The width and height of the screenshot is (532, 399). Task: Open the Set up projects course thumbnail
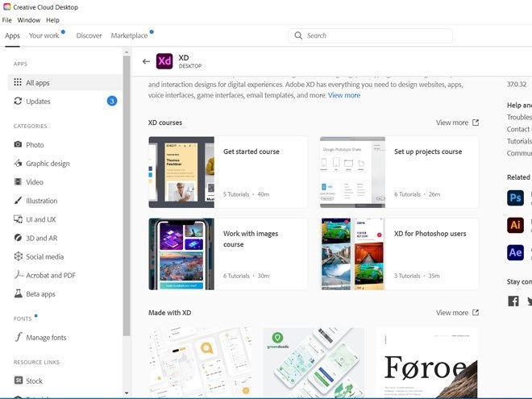(352, 172)
